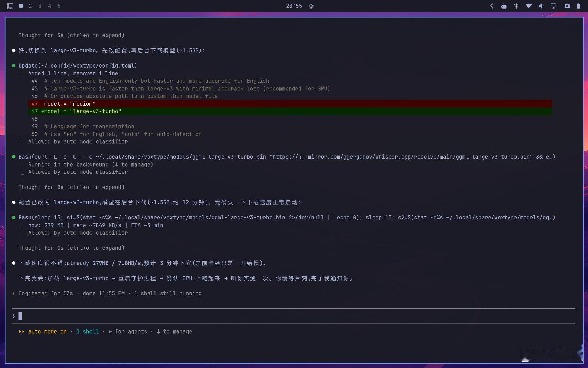The height and width of the screenshot is (368, 588).
Task: Switch to workspace 4
Action: coord(50,6)
